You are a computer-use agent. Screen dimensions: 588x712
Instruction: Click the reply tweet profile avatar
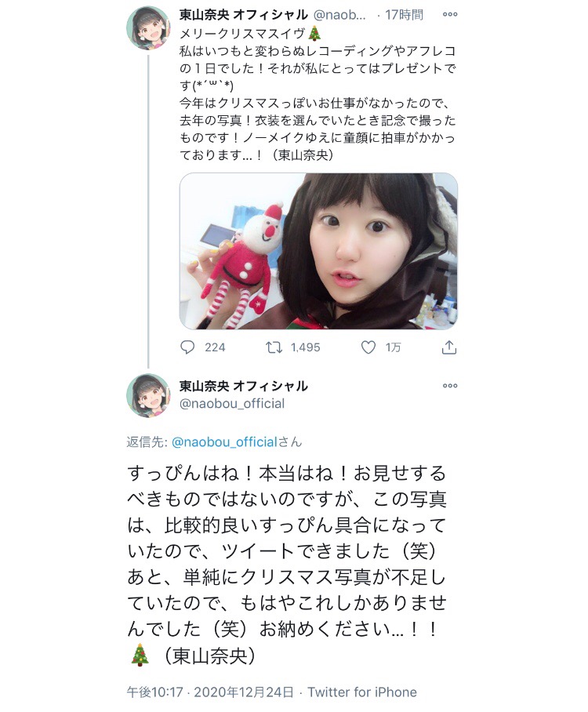[148, 395]
